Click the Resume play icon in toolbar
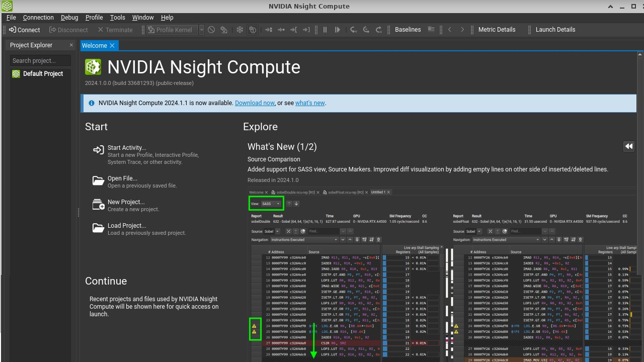The width and height of the screenshot is (644, 362). tap(338, 30)
